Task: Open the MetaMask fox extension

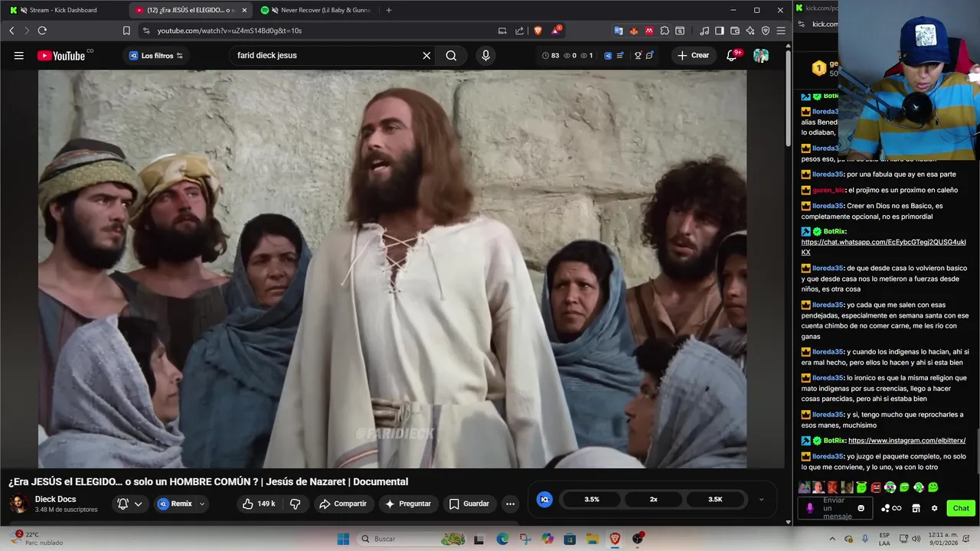Action: 634,31
